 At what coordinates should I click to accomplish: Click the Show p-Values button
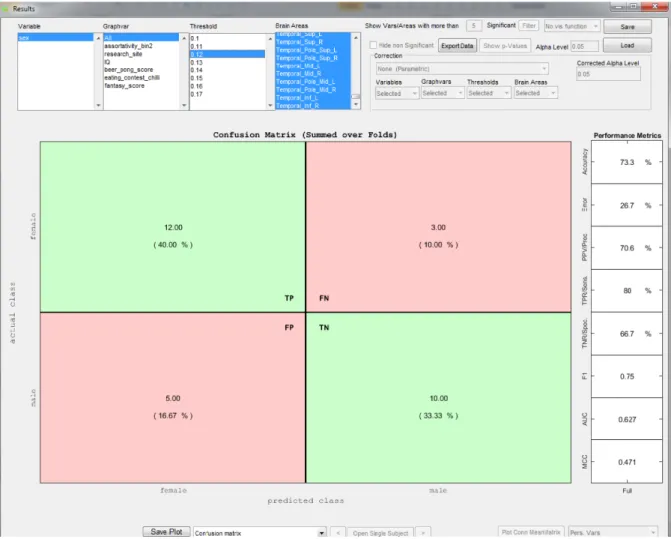tap(505, 46)
